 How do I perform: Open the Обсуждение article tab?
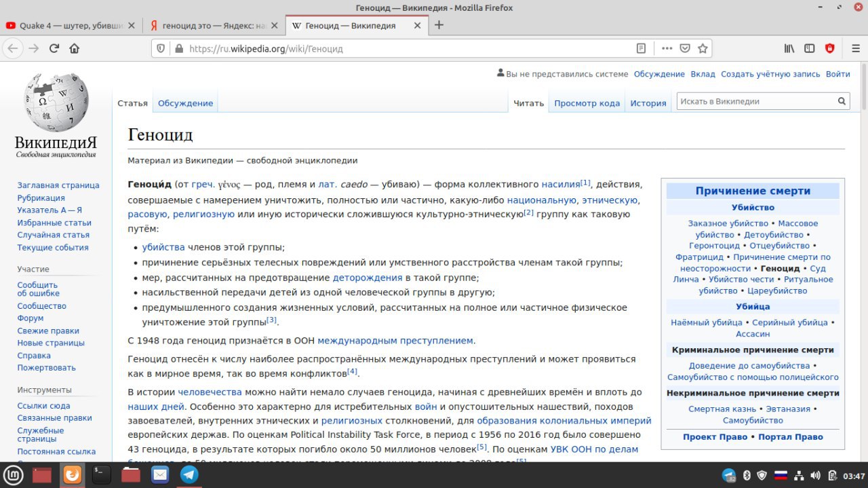click(x=185, y=103)
